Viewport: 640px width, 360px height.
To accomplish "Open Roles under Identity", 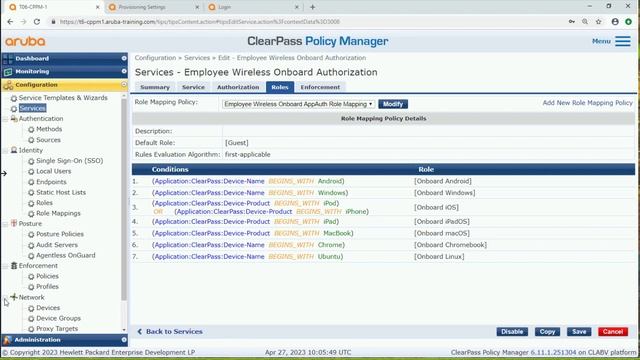I will tap(44, 203).
